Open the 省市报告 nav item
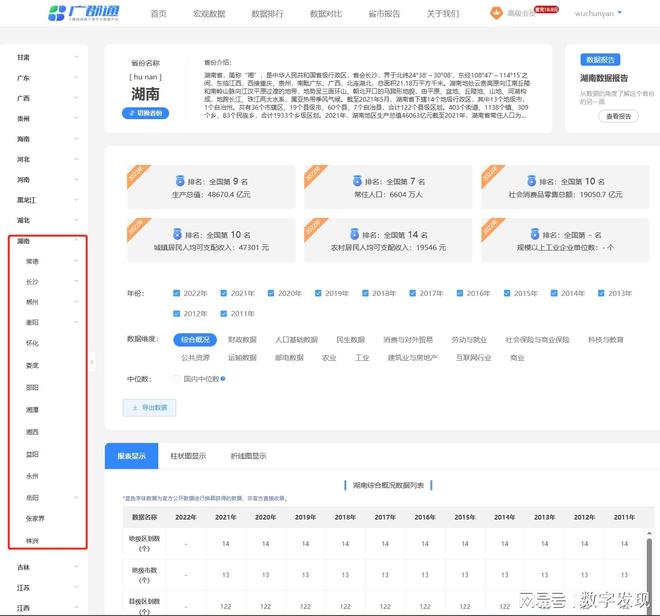 point(384,13)
